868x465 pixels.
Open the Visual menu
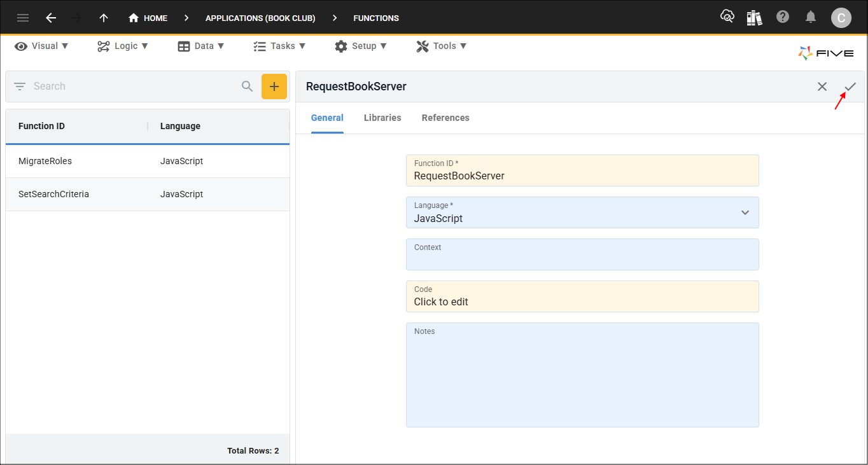41,46
